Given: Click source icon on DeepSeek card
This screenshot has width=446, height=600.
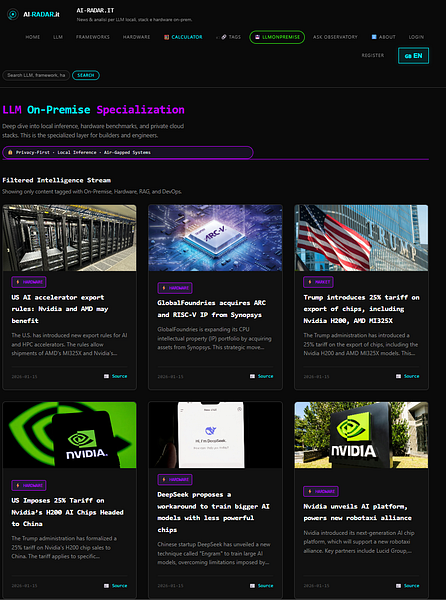Looking at the screenshot, I should (252, 585).
